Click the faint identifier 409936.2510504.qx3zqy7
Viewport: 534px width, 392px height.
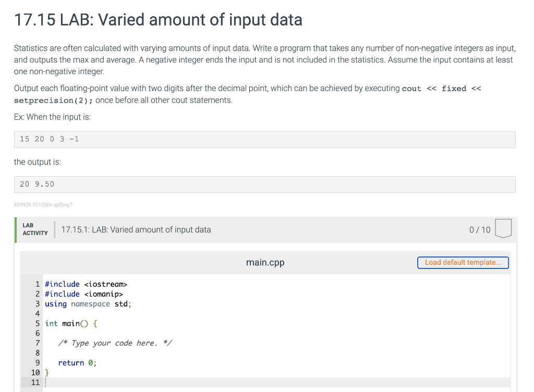43,205
